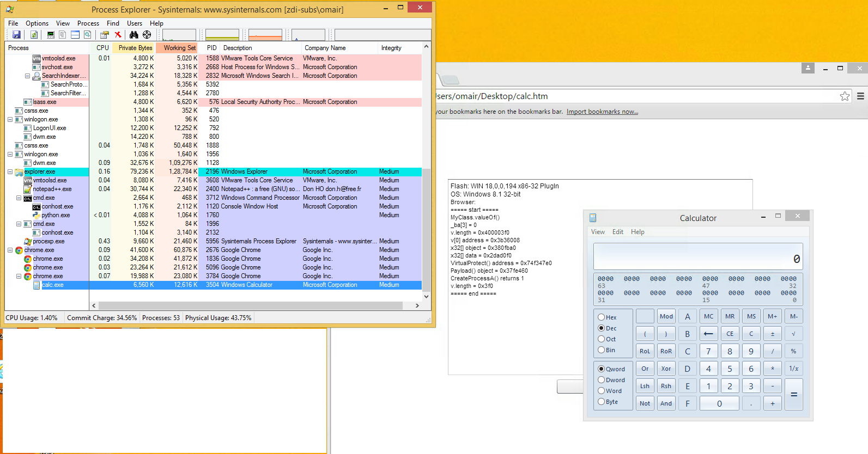Sort by the Working Set column header
This screenshot has height=454, width=868.
coord(177,48)
